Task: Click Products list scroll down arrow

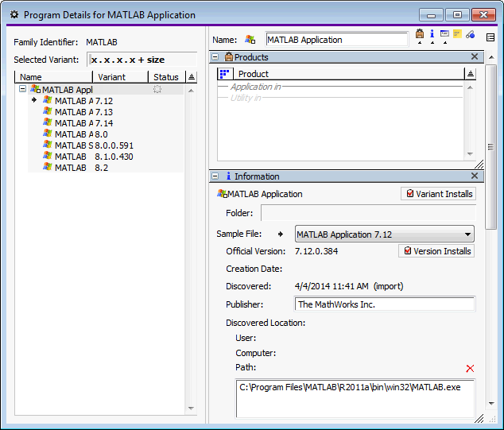Action: [470, 153]
